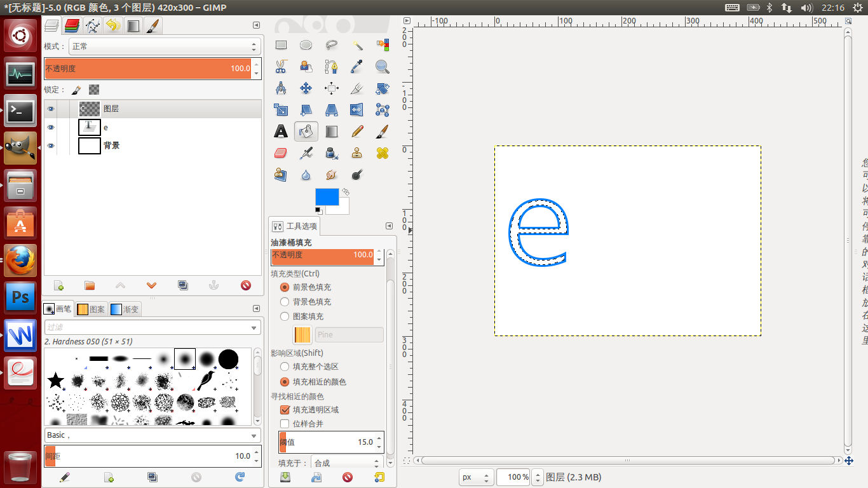Select the Airbrush tool
Screen dimensions: 868x488
pyautogui.click(x=306, y=153)
